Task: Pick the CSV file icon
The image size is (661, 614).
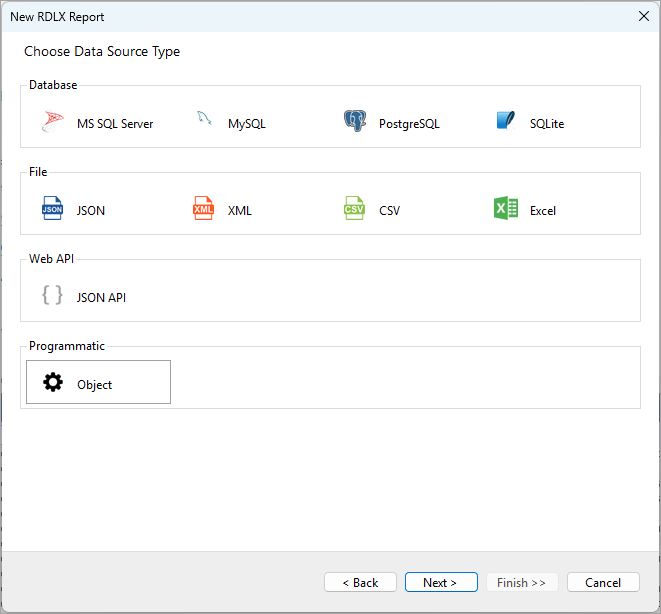Action: point(354,208)
